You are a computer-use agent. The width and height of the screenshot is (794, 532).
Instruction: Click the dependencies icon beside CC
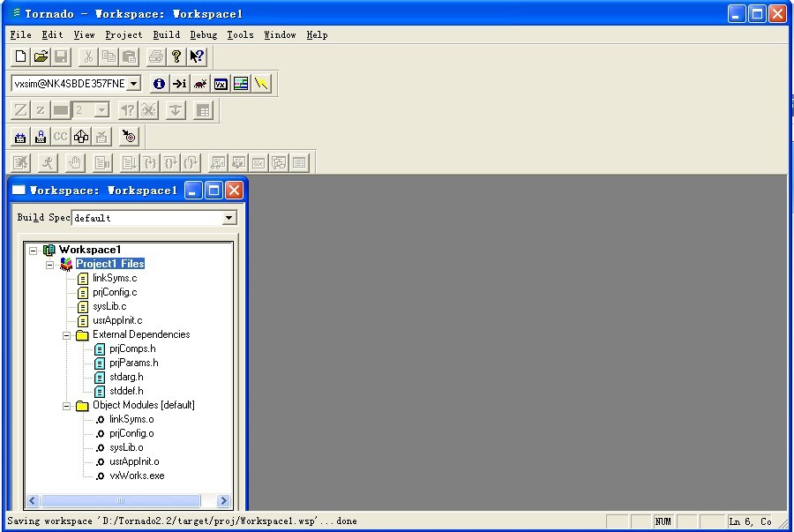tap(81, 137)
